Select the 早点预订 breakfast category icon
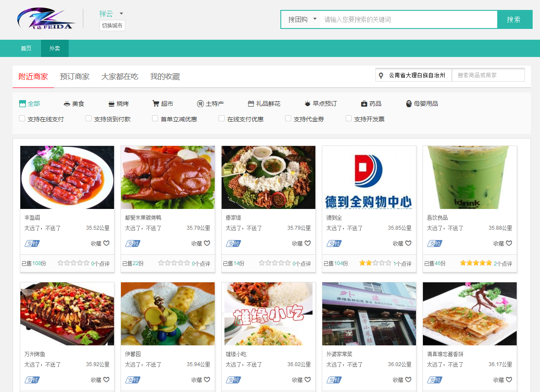Image resolution: width=540 pixels, height=392 pixels. (x=308, y=104)
